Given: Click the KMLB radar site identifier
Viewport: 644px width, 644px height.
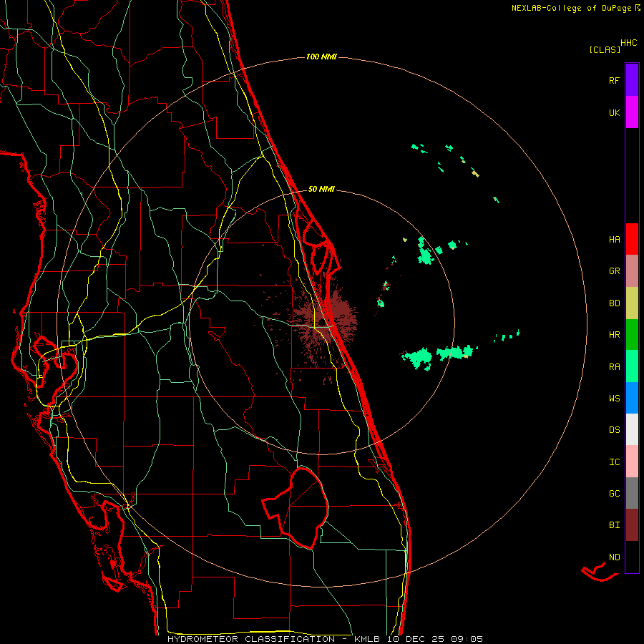Looking at the screenshot, I should point(364,639).
